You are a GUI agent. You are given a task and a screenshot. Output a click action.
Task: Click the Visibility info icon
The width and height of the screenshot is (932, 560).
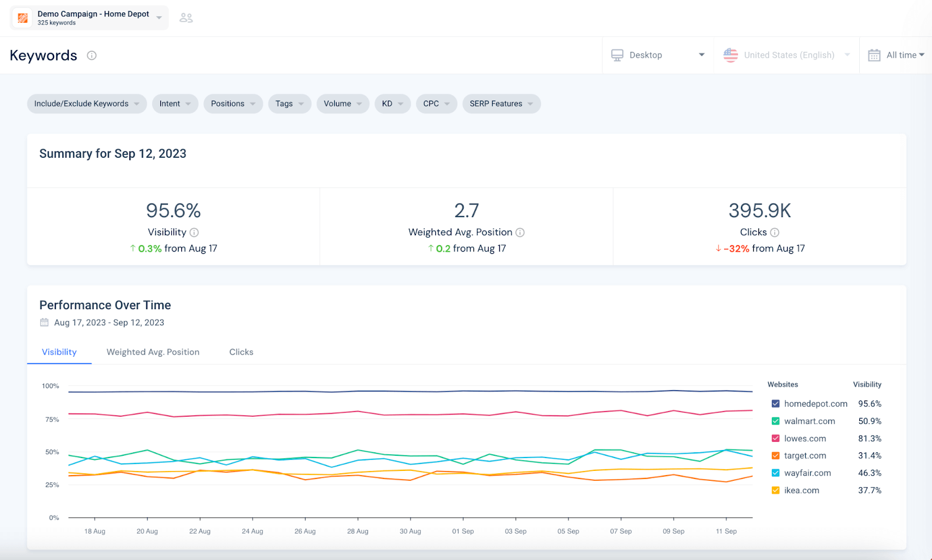coord(195,232)
